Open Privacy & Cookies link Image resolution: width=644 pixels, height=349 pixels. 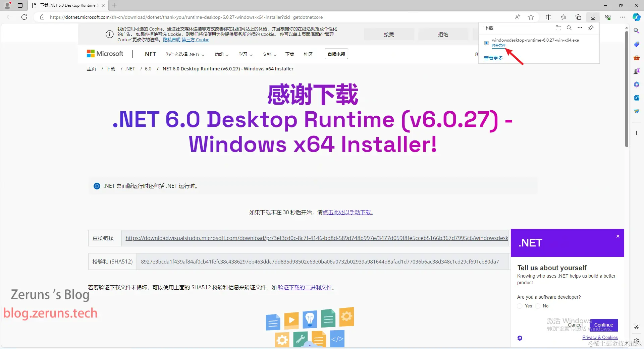click(600, 338)
